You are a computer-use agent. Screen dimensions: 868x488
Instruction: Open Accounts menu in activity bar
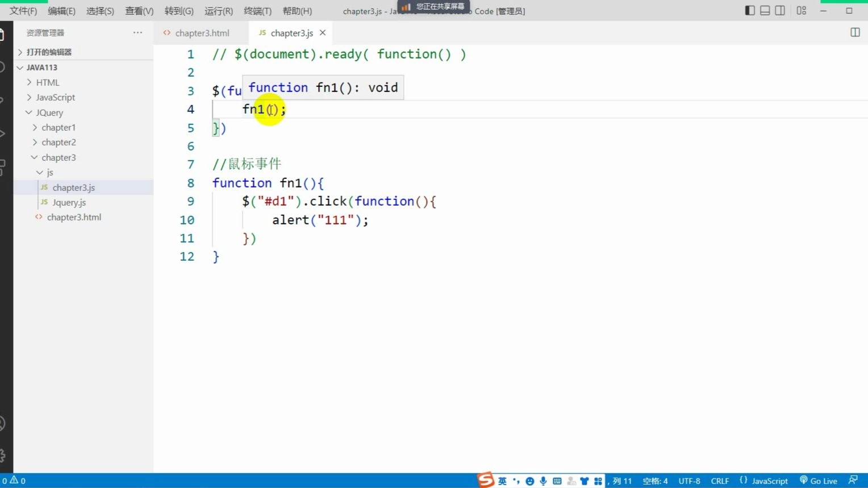point(2,423)
